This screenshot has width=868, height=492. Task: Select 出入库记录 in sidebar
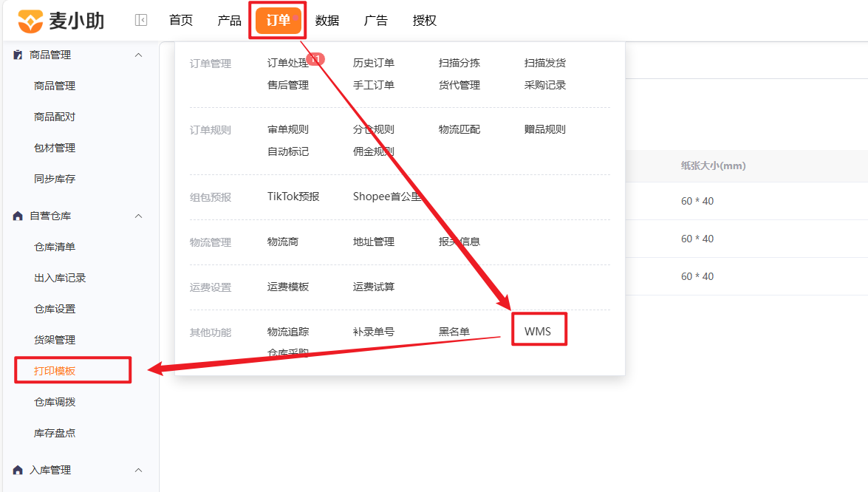pyautogui.click(x=60, y=278)
